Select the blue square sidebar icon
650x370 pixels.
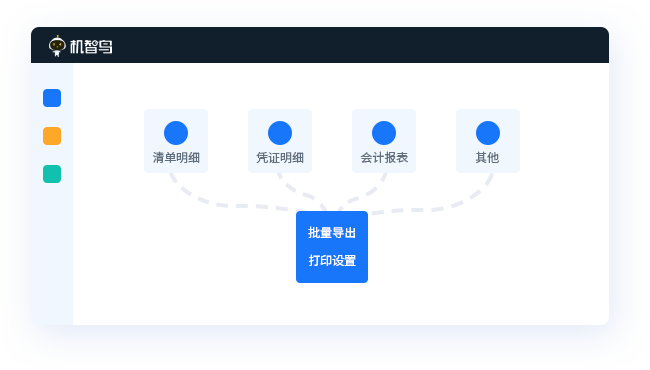click(52, 98)
